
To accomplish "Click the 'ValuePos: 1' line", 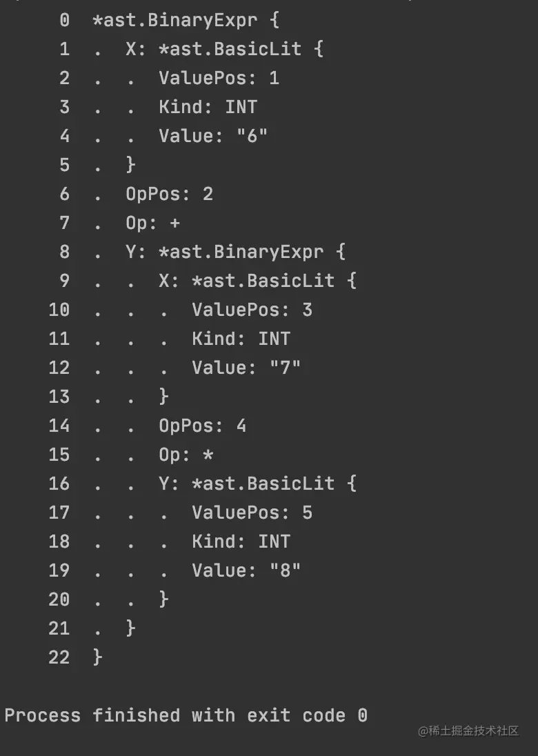I will pyautogui.click(x=219, y=78).
